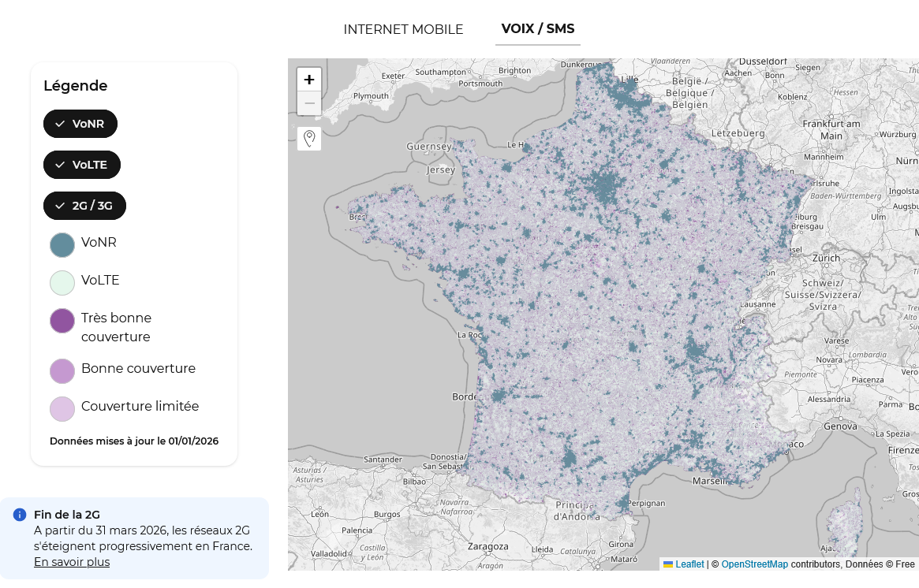Click the VoLTE pale green swatch
The height and width of the screenshot is (588, 919).
pos(62,283)
